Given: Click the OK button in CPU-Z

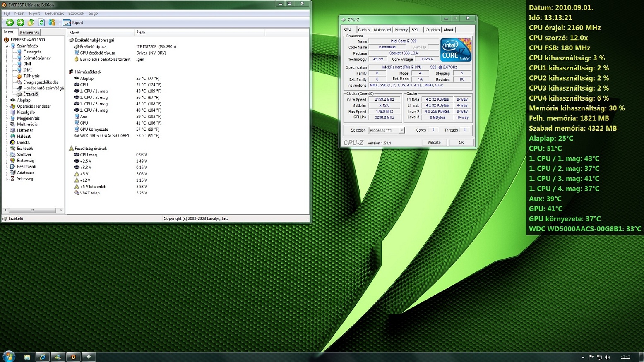Looking at the screenshot, I should (461, 143).
